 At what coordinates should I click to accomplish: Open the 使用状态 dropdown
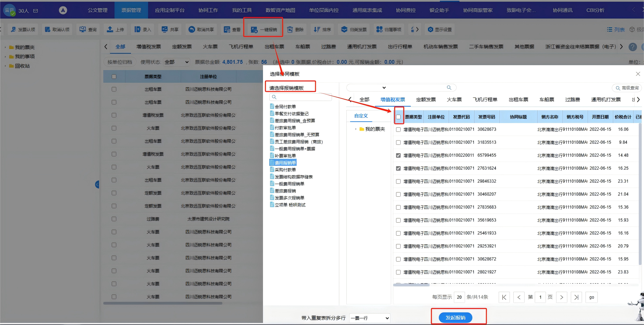(x=176, y=62)
